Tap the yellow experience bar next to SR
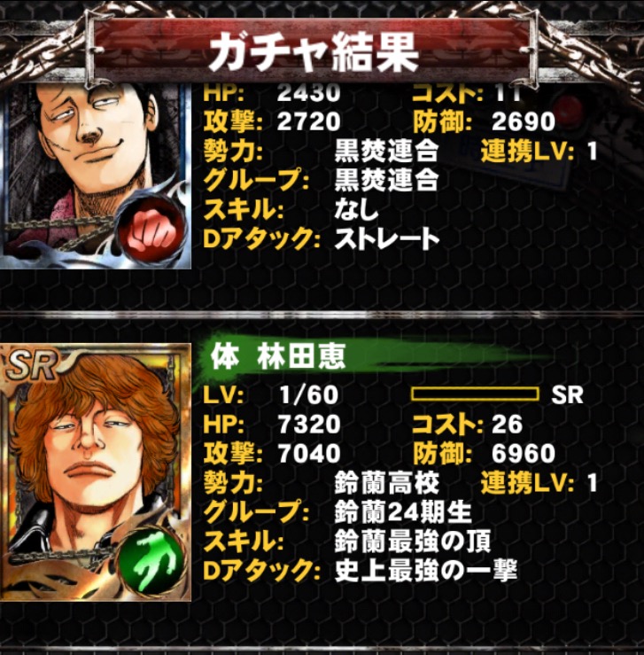 click(x=475, y=394)
